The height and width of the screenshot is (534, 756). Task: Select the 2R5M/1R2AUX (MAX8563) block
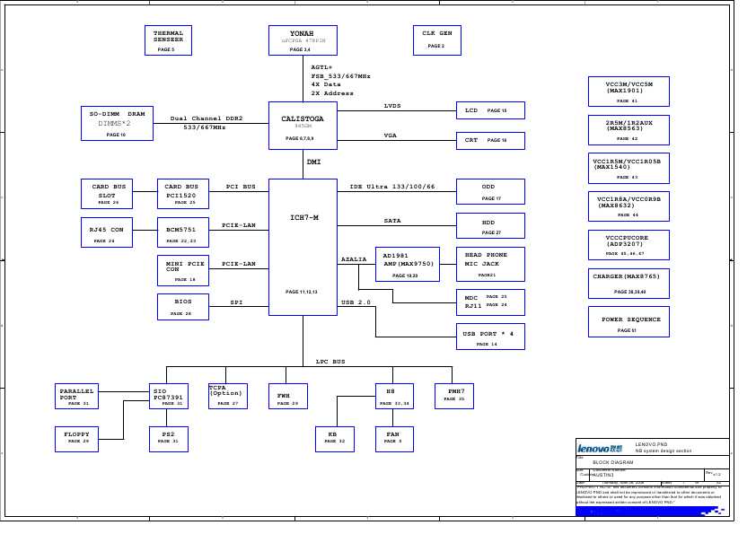click(629, 130)
